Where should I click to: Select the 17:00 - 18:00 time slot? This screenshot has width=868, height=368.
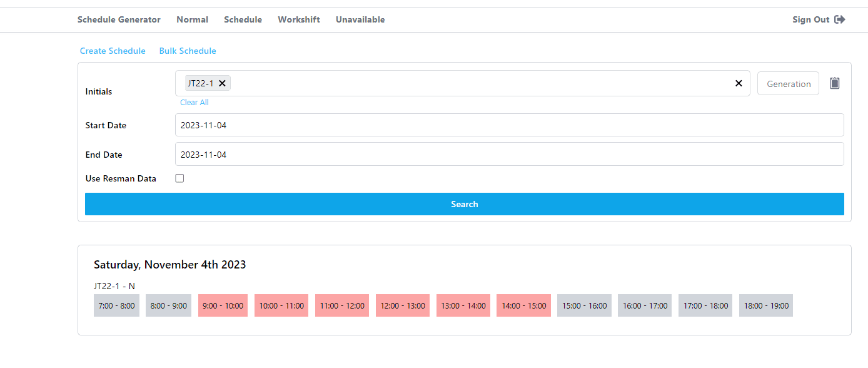(x=705, y=305)
